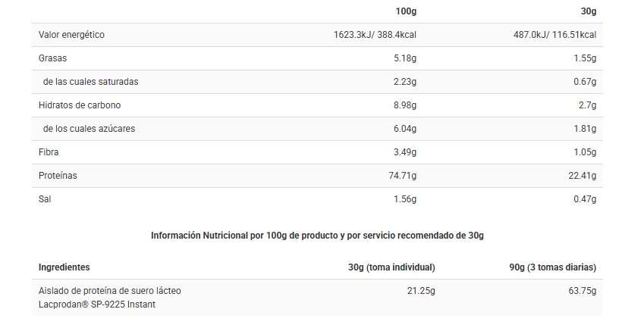Click the 100g column header

(406, 11)
